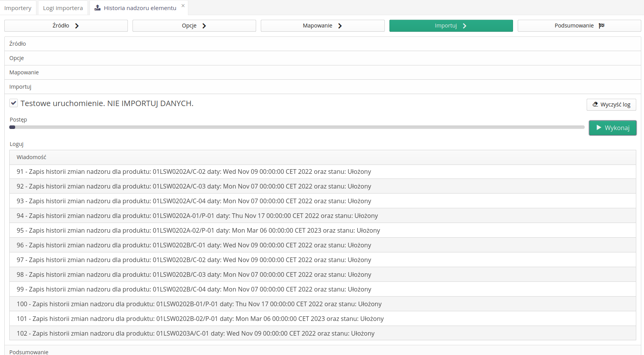644x355 pixels.
Task: Uncheck Testowe uruchomienie NIE IMPORTUJ DANYCH
Action: (14, 103)
